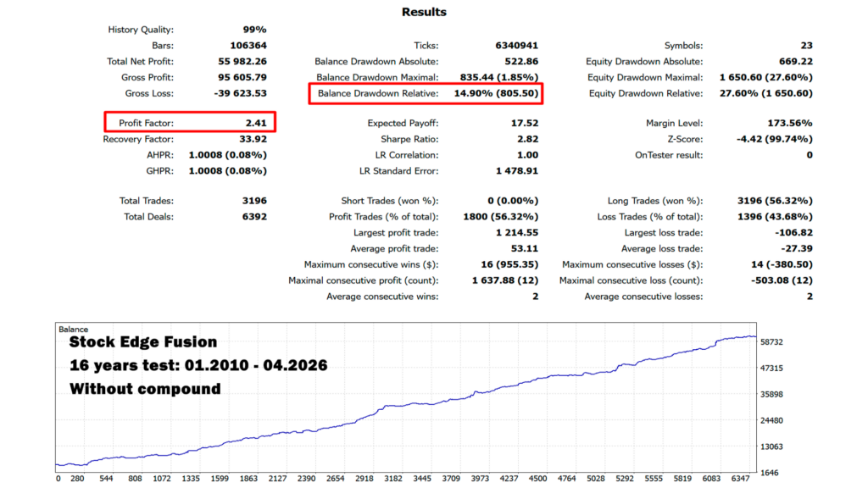868x488 pixels.
Task: Click the Gross Profit value 95 605.79
Action: 242,77
